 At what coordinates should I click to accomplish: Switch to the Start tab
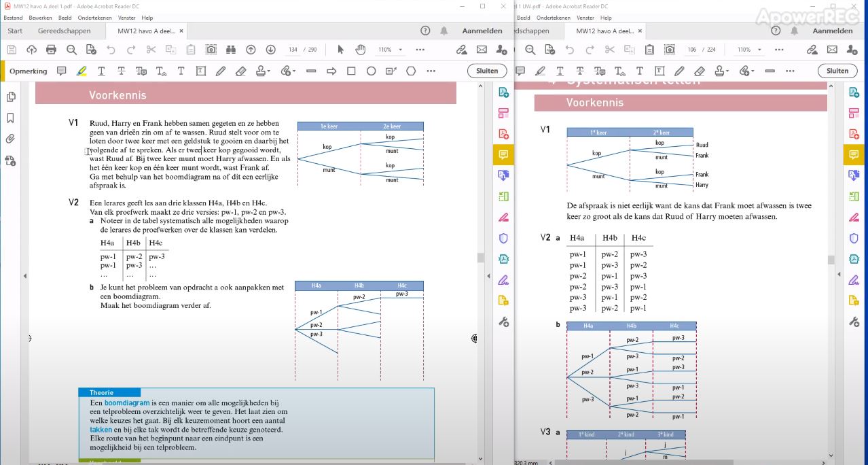coord(15,31)
